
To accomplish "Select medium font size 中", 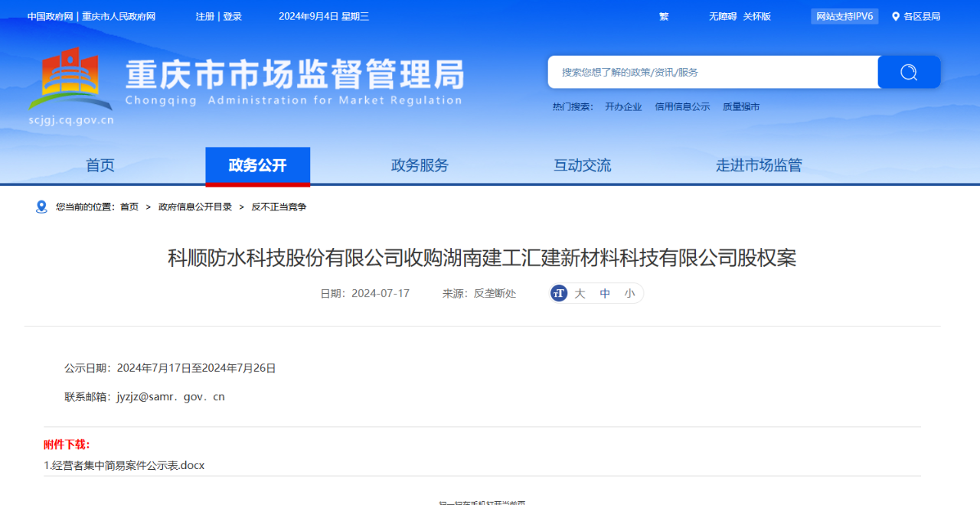I will click(605, 293).
